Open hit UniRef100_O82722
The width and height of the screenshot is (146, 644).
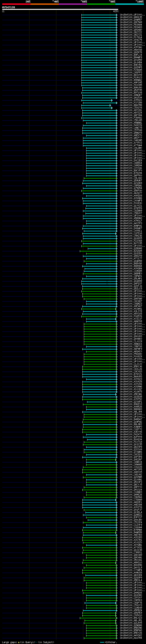pos(131,32)
